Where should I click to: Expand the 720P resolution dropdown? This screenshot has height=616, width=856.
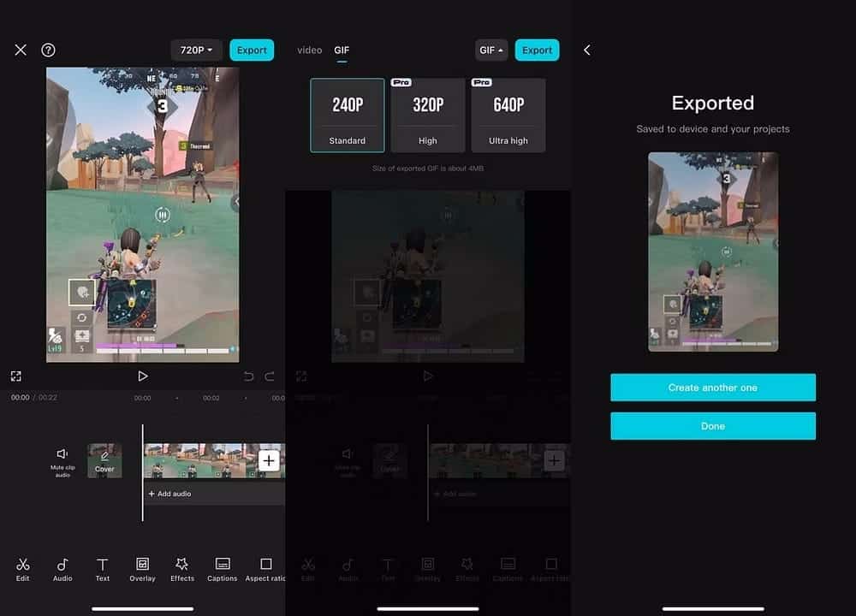point(196,50)
